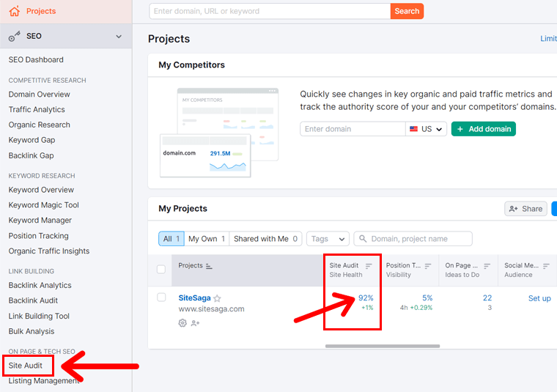Click the Share button
The height and width of the screenshot is (392, 557).
525,209
